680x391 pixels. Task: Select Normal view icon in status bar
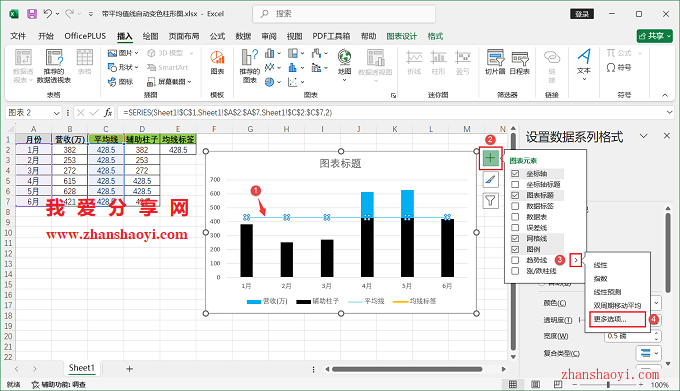513,384
